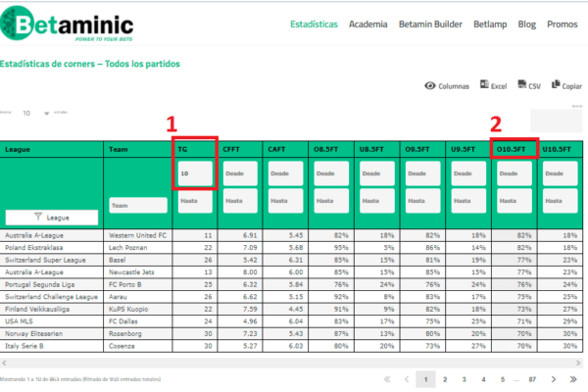
Task: Focus the O8.5FT Desde field
Action: (x=331, y=173)
